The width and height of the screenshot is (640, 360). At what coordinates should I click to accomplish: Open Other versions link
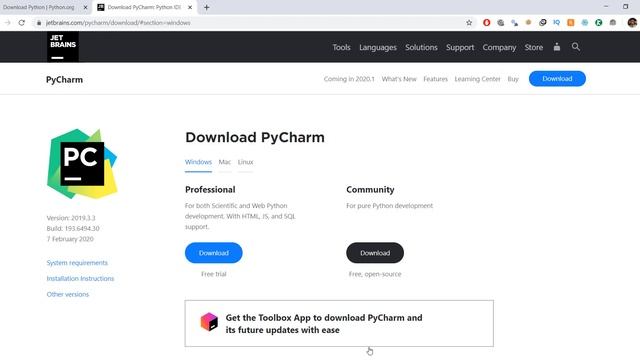pos(67,294)
